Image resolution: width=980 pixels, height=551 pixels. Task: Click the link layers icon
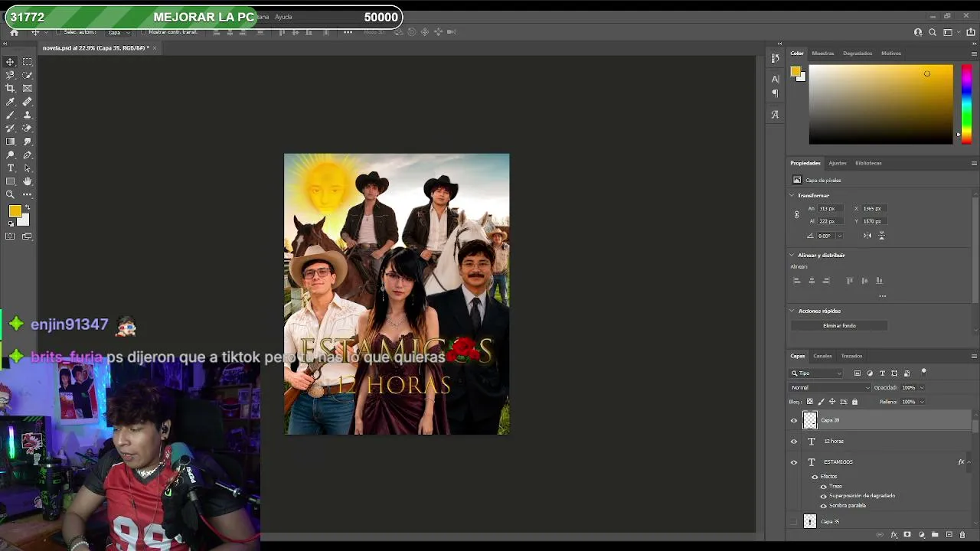coord(880,535)
